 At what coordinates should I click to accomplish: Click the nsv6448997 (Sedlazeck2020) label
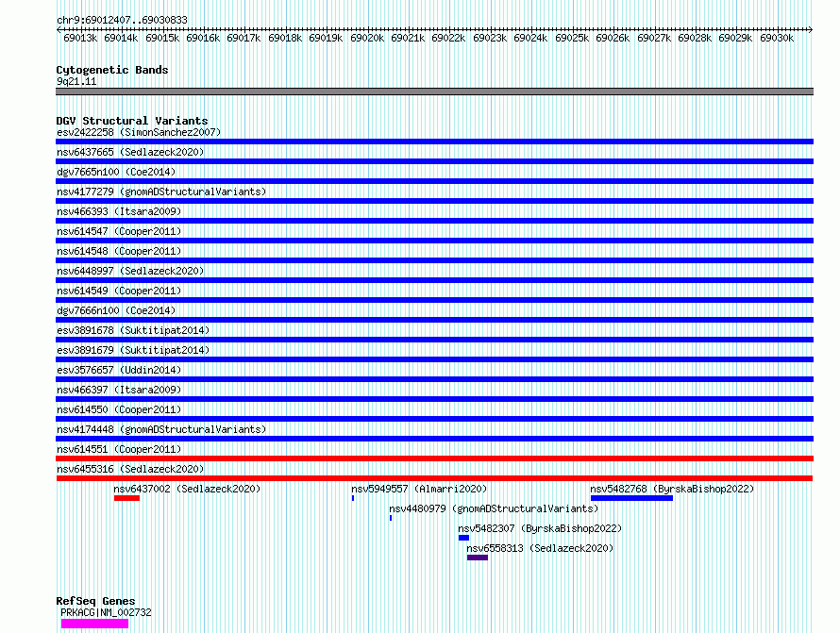tap(130, 271)
